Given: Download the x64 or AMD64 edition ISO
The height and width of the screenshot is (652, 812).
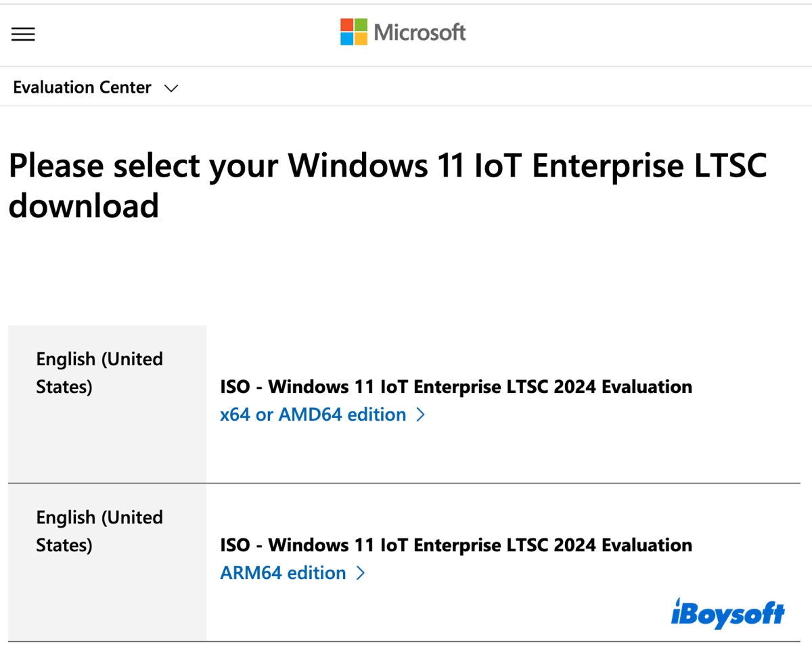Looking at the screenshot, I should (313, 414).
